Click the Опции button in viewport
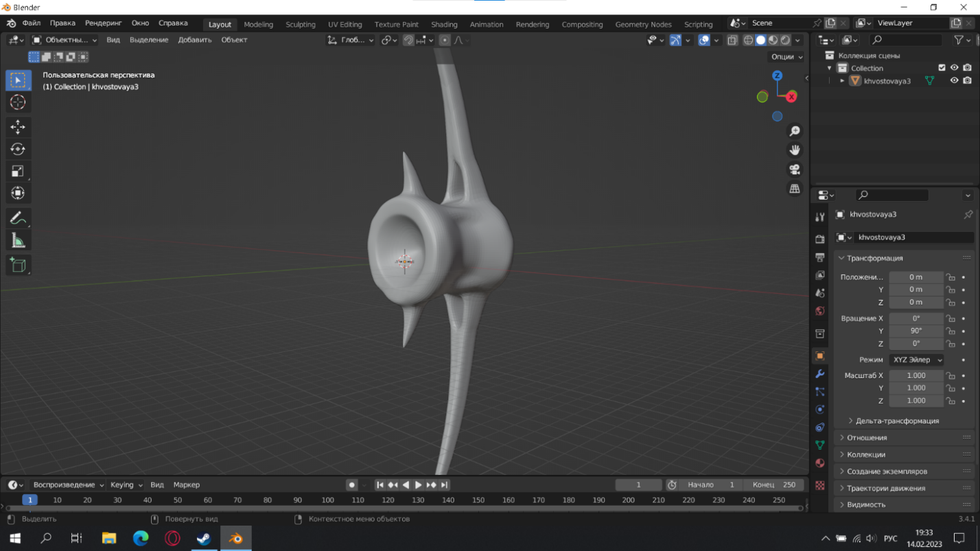The height and width of the screenshot is (551, 980). tap(786, 57)
